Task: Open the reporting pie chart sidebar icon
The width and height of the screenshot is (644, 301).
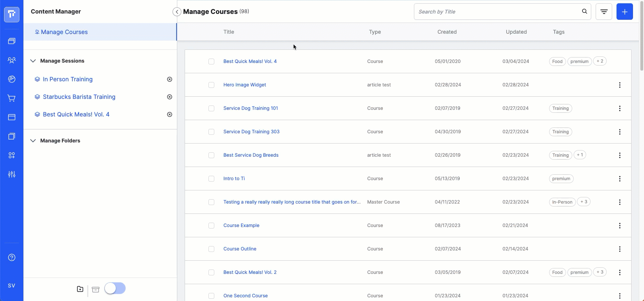Action: (x=12, y=79)
